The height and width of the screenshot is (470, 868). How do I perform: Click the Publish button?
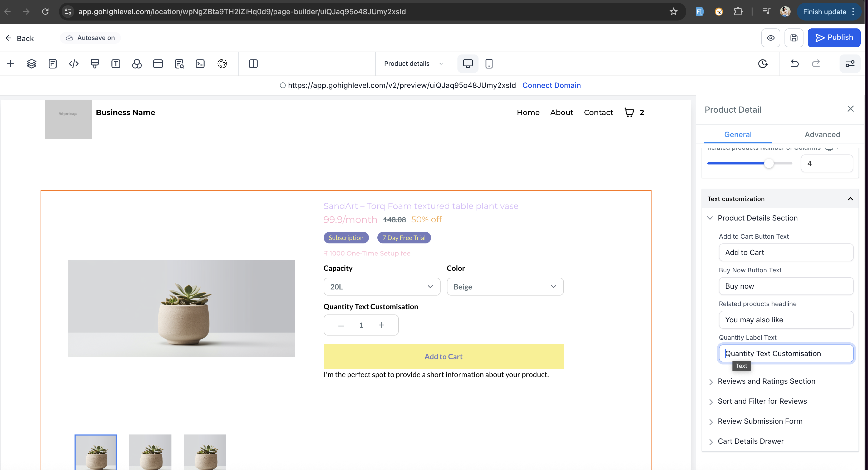pyautogui.click(x=834, y=38)
